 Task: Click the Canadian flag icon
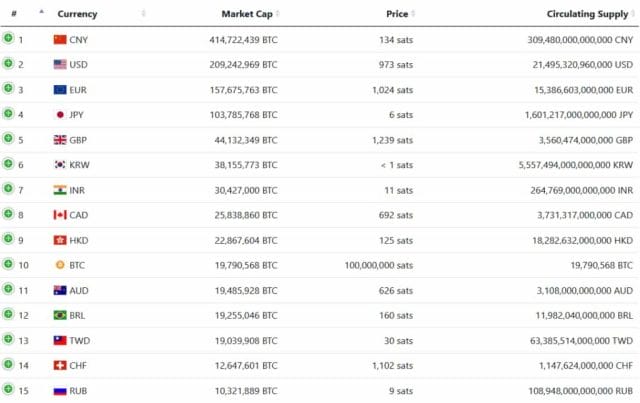(60, 215)
